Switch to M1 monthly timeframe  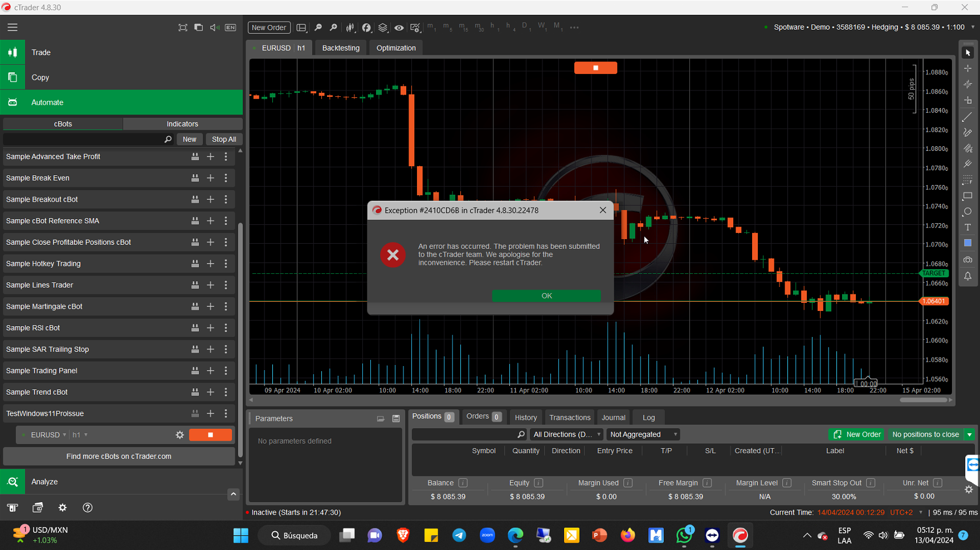point(558,27)
